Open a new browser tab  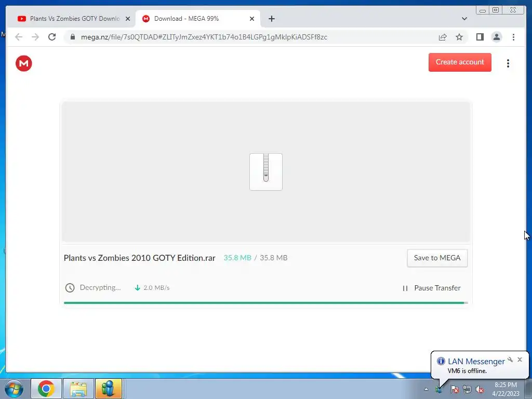point(271,19)
